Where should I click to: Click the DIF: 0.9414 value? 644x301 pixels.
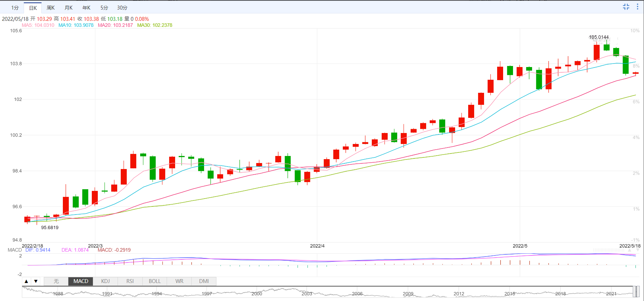coord(38,250)
